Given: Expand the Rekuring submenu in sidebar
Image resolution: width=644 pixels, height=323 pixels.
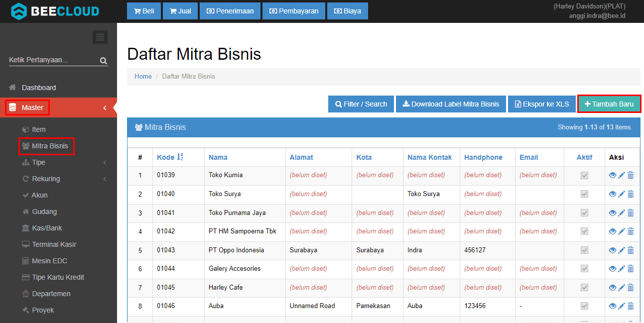Looking at the screenshot, I should 46,179.
